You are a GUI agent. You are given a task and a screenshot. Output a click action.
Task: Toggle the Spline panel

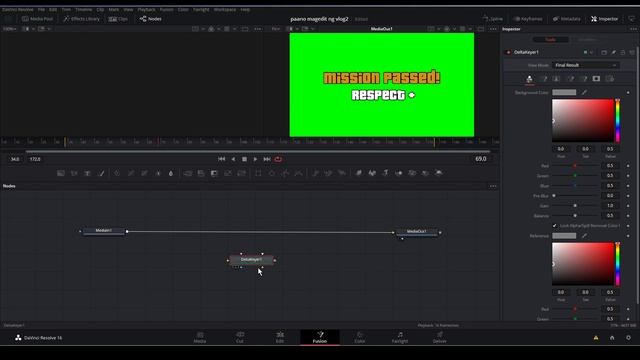point(493,19)
